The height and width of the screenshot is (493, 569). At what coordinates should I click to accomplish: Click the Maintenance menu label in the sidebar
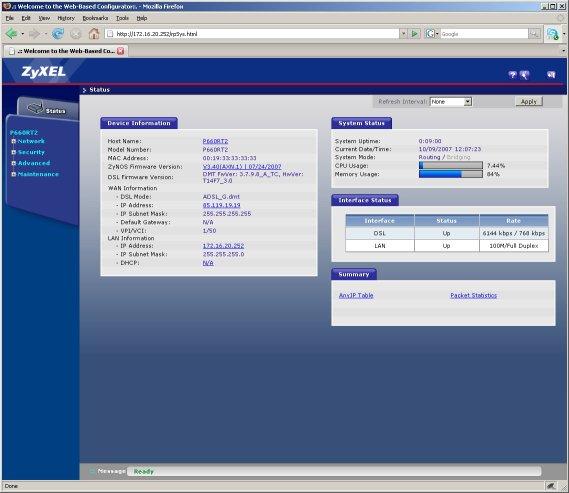(38, 174)
